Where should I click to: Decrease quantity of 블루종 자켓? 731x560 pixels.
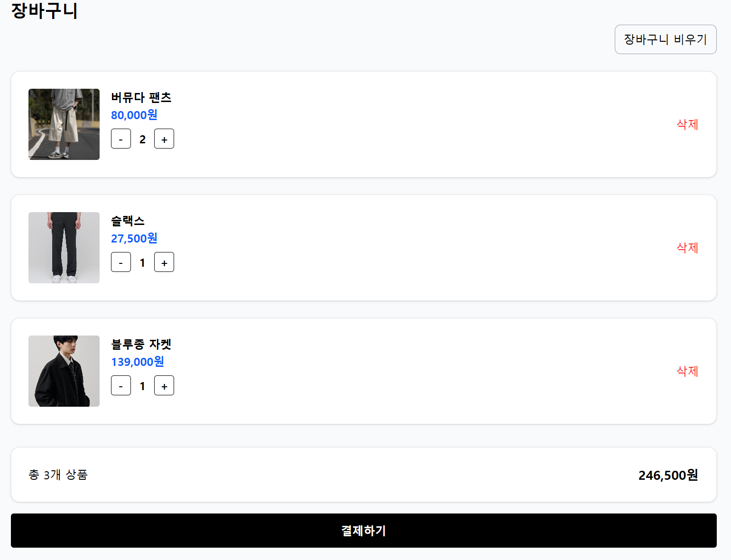point(121,385)
